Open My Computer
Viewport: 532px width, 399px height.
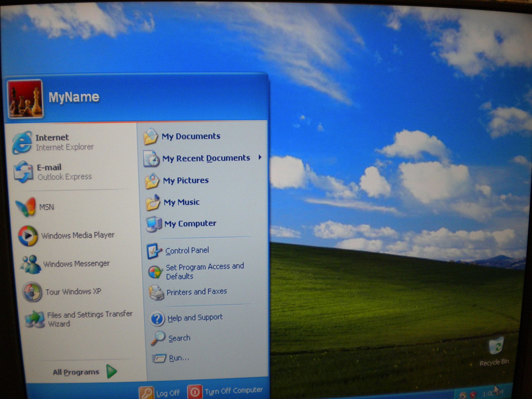pyautogui.click(x=190, y=223)
